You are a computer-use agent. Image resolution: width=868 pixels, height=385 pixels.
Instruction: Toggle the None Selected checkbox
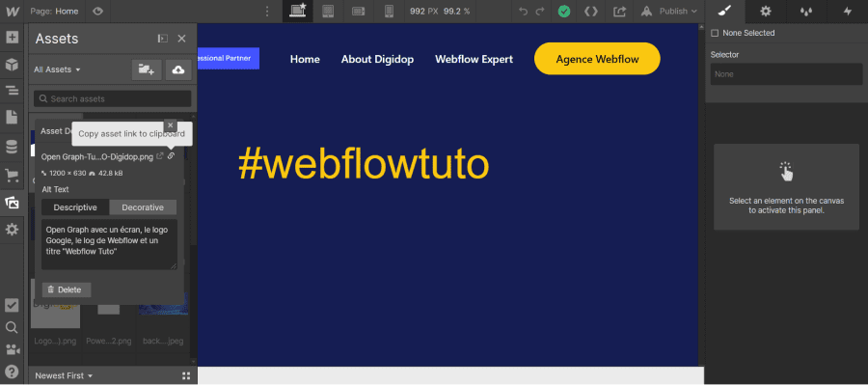coord(715,33)
